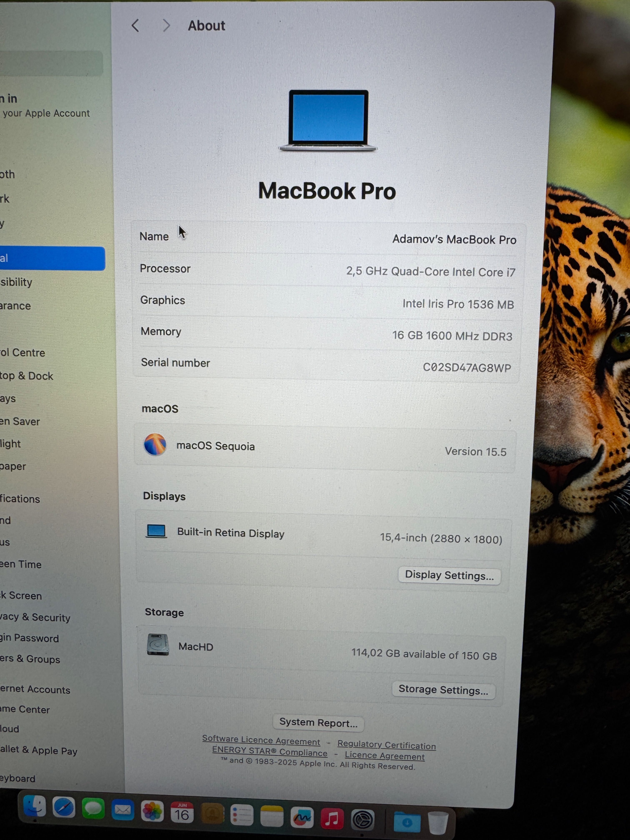Click the computer name Adamov's MacBook Pro

point(454,240)
